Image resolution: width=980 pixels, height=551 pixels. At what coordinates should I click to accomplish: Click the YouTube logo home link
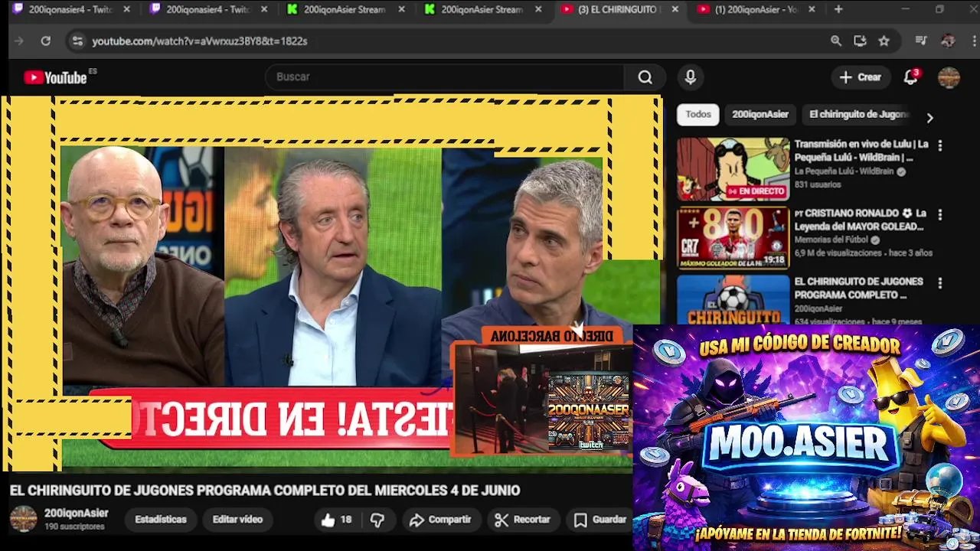[55, 77]
